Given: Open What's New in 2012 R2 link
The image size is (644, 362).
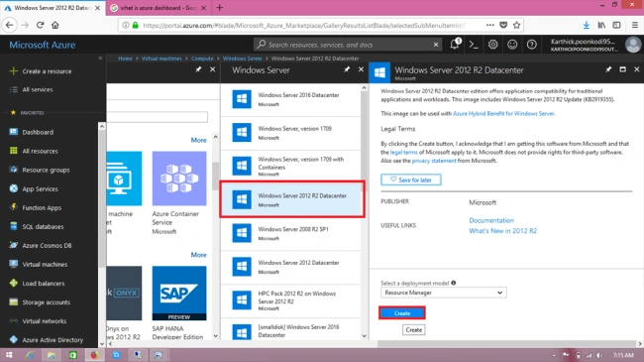Looking at the screenshot, I should point(502,231).
